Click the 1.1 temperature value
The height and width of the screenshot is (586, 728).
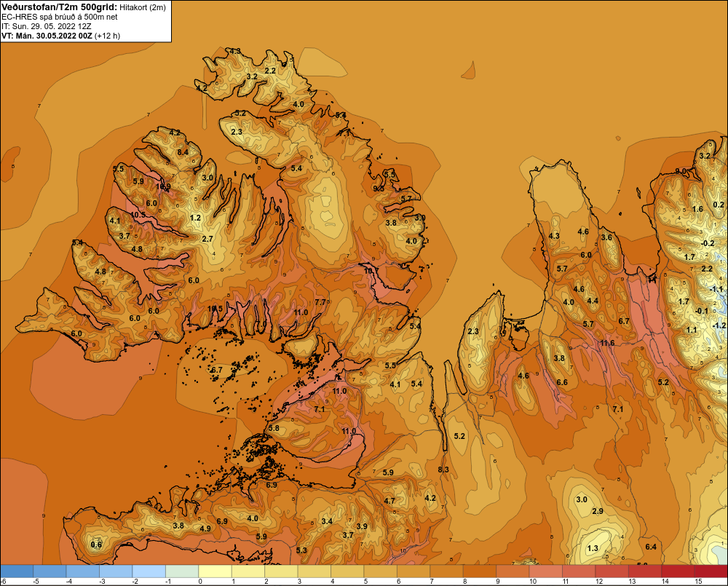(x=692, y=330)
